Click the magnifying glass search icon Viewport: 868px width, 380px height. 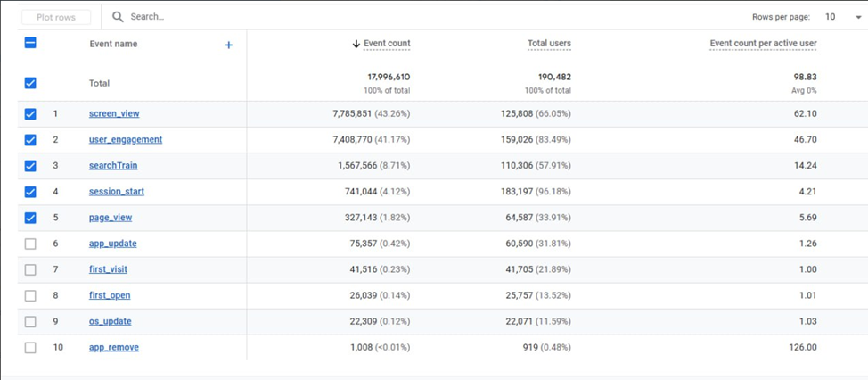pos(119,17)
